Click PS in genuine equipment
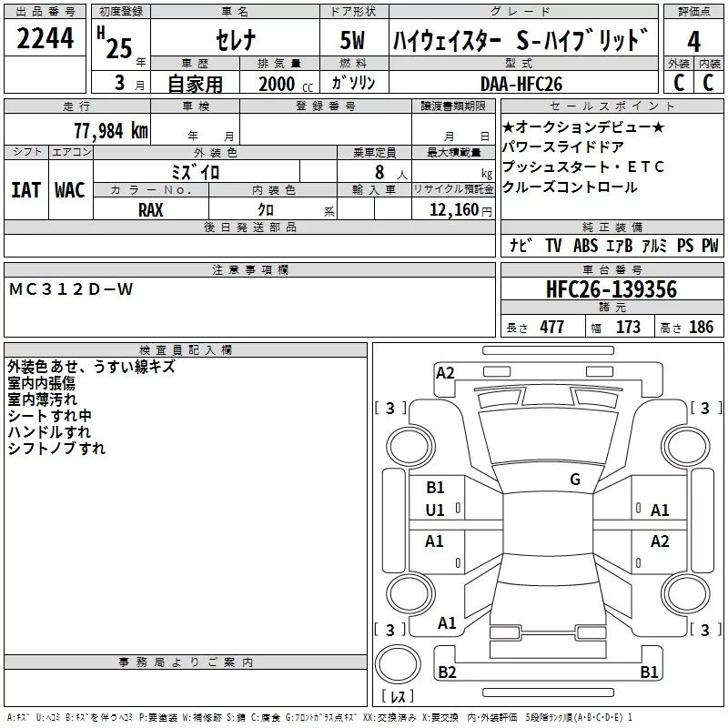Viewport: 728px width, 728px height. (685, 245)
